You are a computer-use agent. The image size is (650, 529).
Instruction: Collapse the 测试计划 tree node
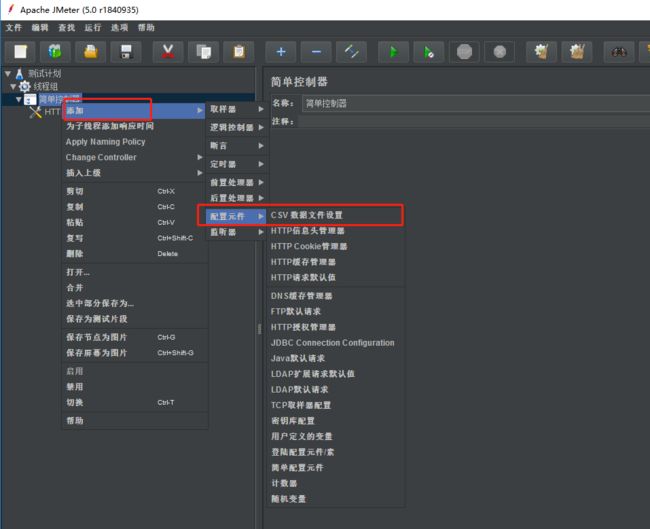tap(8, 74)
